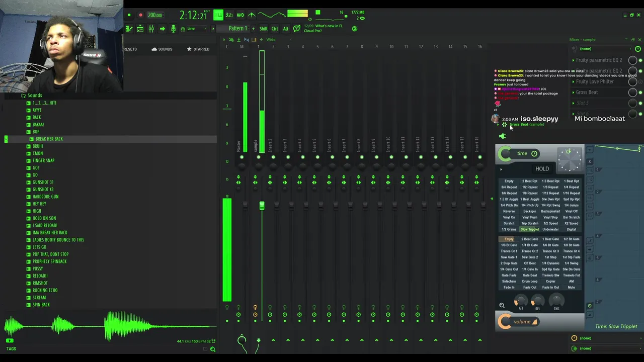Open the mixer view icon
The height and width of the screenshot is (362, 644).
click(151, 29)
